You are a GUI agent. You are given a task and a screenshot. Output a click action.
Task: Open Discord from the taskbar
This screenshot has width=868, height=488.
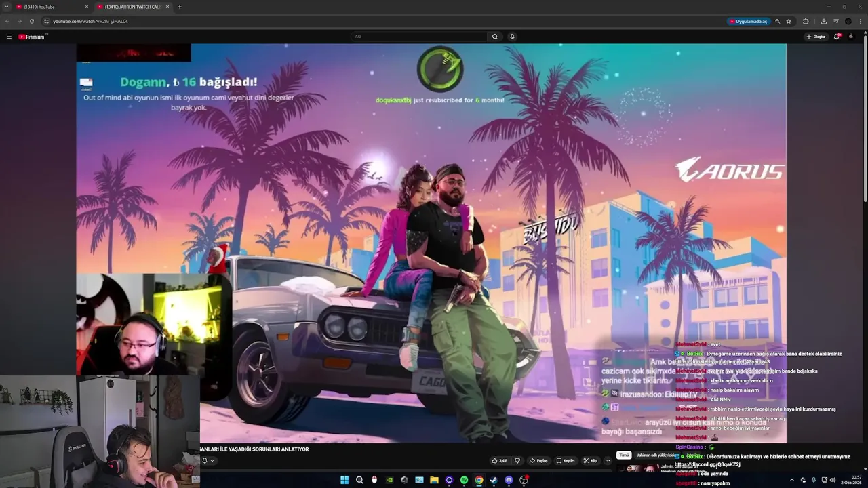click(509, 480)
